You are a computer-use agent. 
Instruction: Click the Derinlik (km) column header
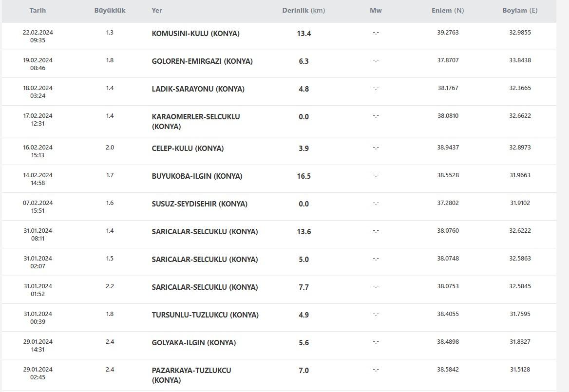coord(303,11)
